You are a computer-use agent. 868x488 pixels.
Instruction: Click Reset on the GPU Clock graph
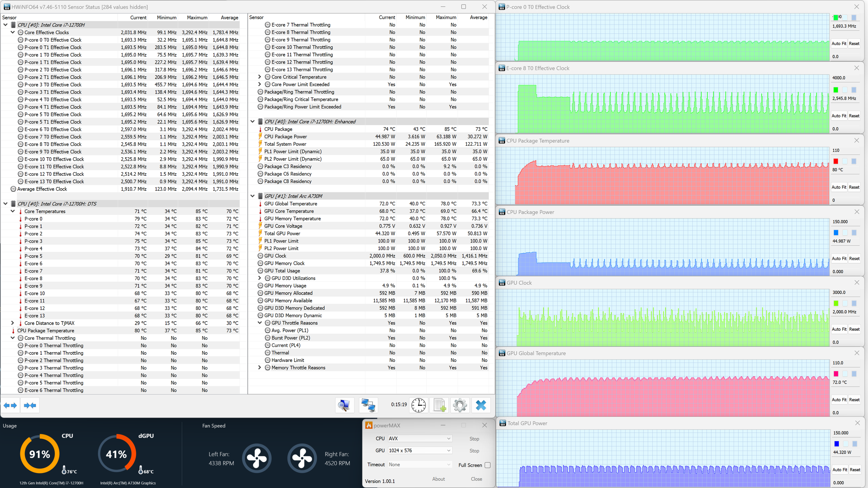(854, 329)
